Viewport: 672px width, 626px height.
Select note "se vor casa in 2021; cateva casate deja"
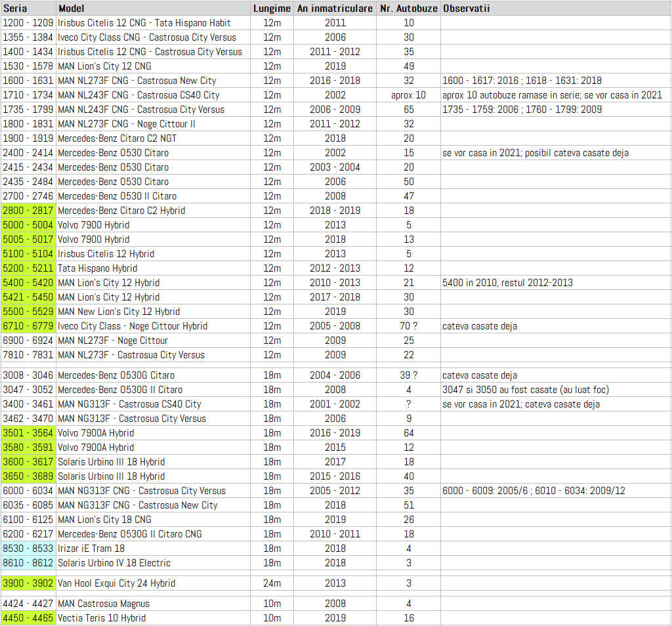(521, 404)
